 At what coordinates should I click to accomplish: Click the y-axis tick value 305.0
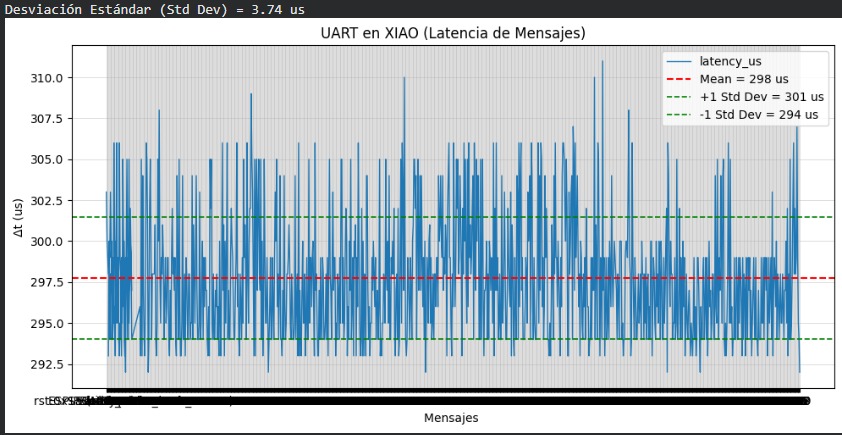click(x=46, y=160)
